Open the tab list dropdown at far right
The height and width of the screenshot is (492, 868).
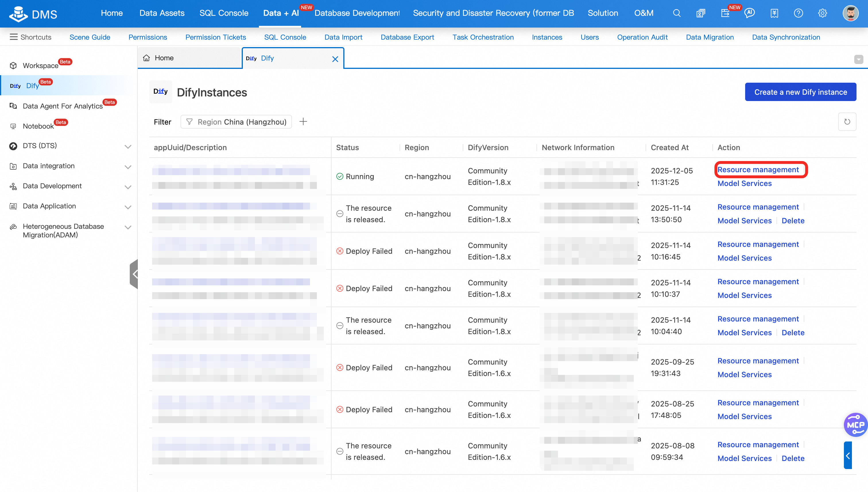859,59
